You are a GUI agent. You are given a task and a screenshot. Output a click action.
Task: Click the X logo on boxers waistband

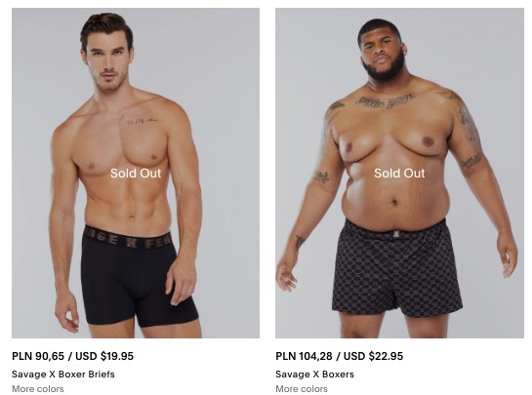pos(395,234)
